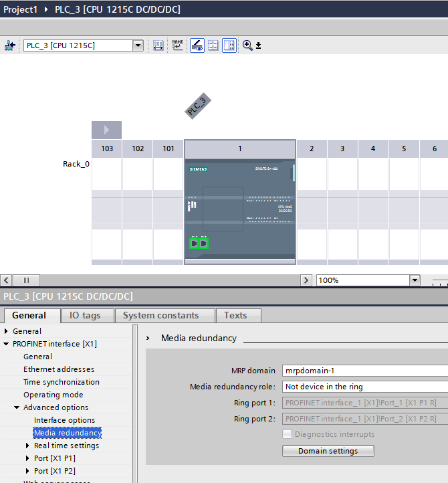Click the show page breaks icon

[213, 45]
